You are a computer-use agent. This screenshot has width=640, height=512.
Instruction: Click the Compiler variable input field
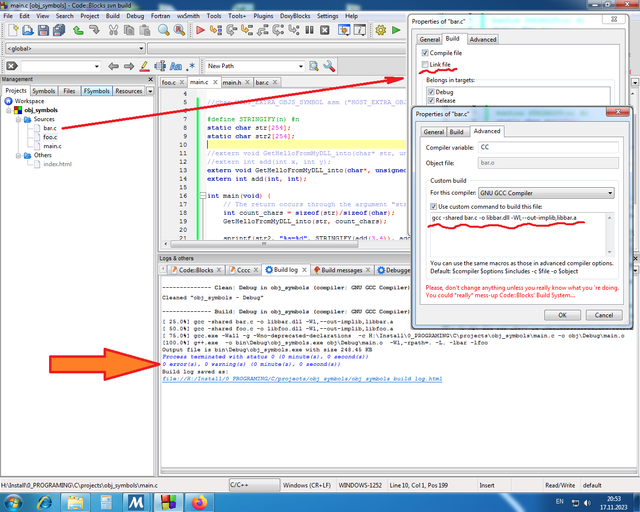pos(548,147)
